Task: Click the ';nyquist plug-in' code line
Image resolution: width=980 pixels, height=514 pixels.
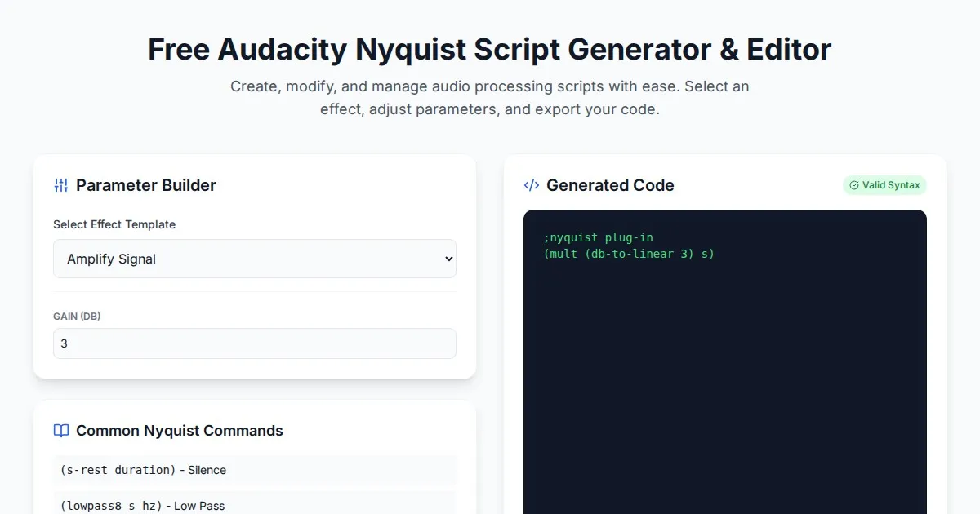Action: [599, 237]
